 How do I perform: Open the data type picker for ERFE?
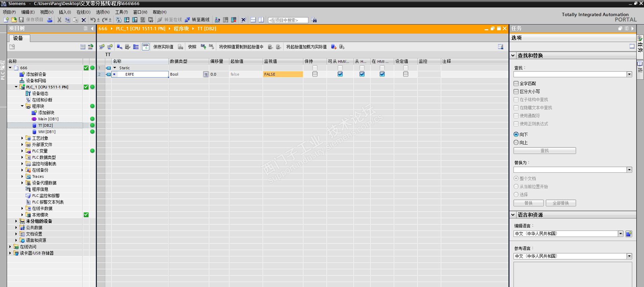pyautogui.click(x=206, y=74)
